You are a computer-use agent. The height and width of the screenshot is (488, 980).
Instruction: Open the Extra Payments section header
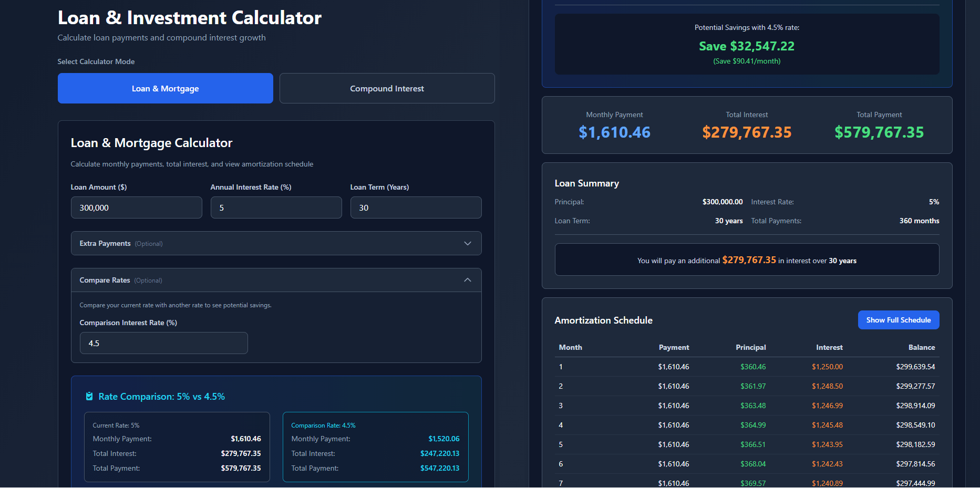[x=263, y=243]
